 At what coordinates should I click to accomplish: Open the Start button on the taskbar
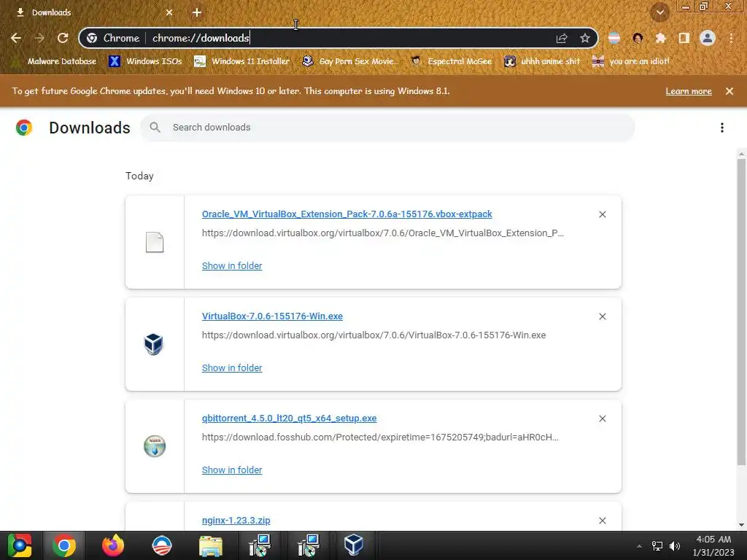[x=20, y=545]
